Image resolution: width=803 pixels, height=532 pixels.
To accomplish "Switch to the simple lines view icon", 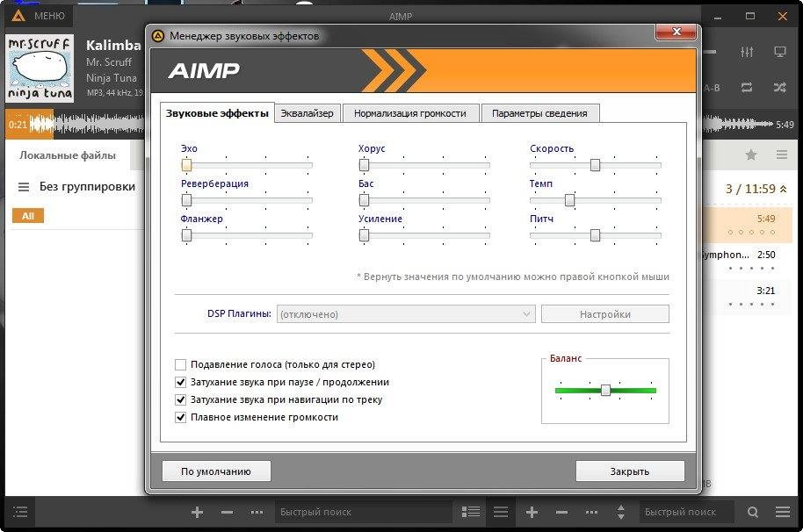I will (501, 512).
